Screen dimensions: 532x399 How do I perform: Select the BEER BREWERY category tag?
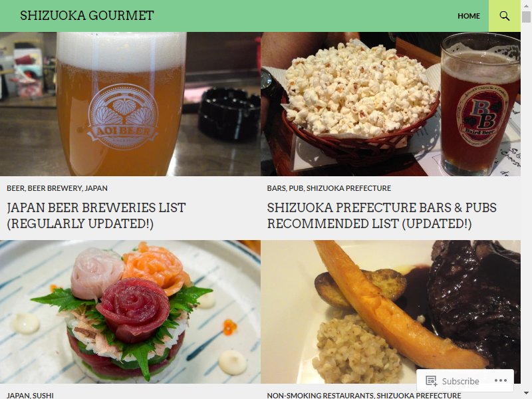55,188
